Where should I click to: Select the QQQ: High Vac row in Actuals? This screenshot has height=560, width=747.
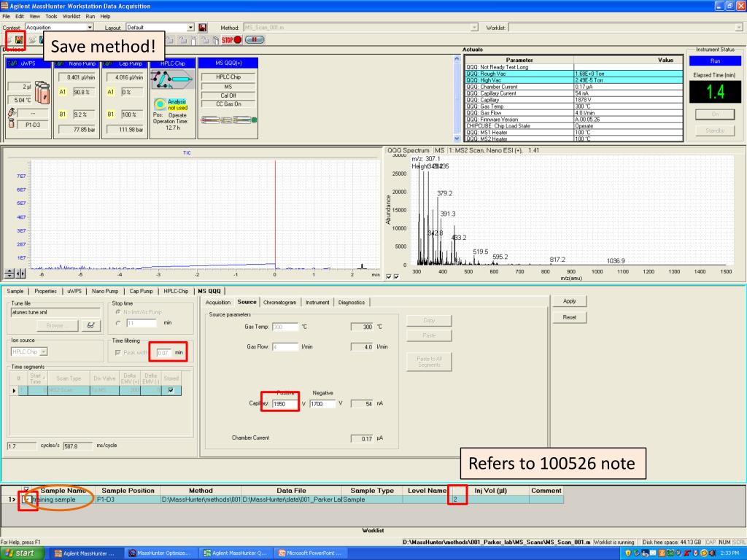click(573, 80)
